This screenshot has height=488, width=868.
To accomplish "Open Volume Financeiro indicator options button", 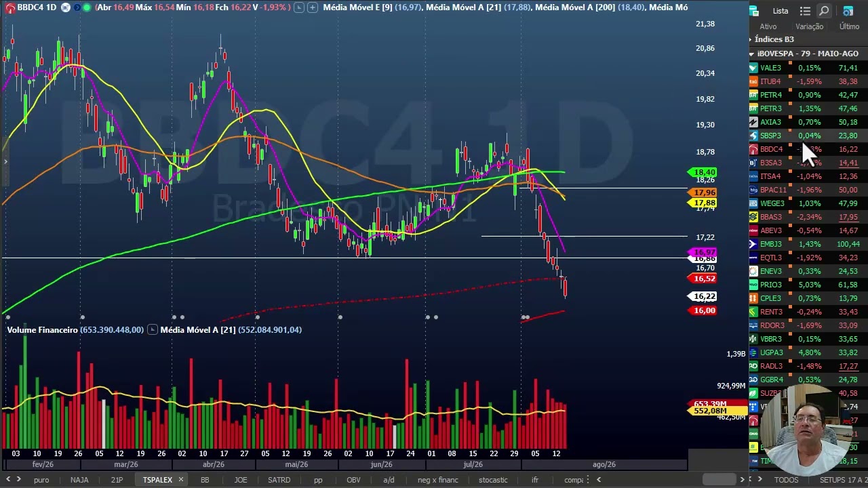I will pyautogui.click(x=152, y=329).
